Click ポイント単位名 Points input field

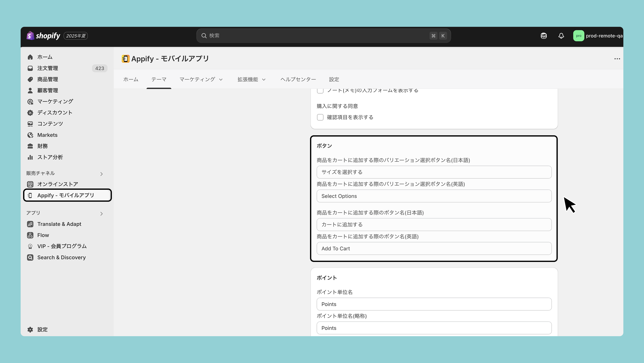click(434, 304)
